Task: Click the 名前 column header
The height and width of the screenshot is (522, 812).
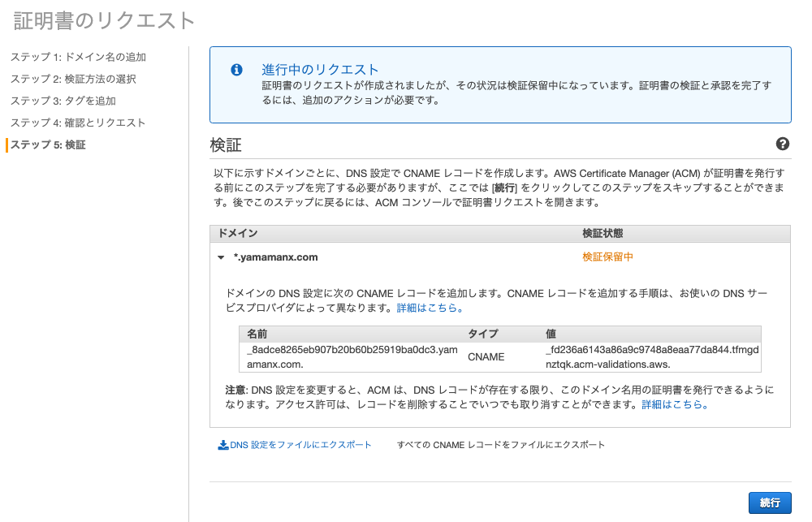Action: tap(257, 334)
